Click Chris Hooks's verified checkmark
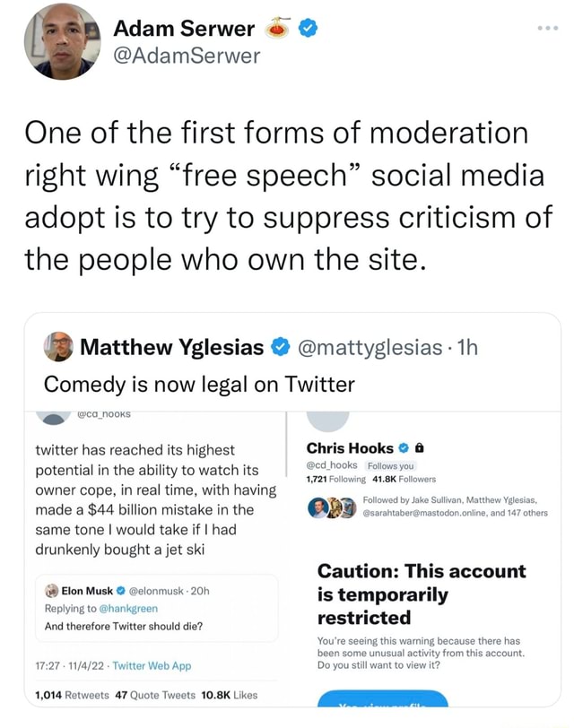Viewport: 574px width, 728px height. 403,448
